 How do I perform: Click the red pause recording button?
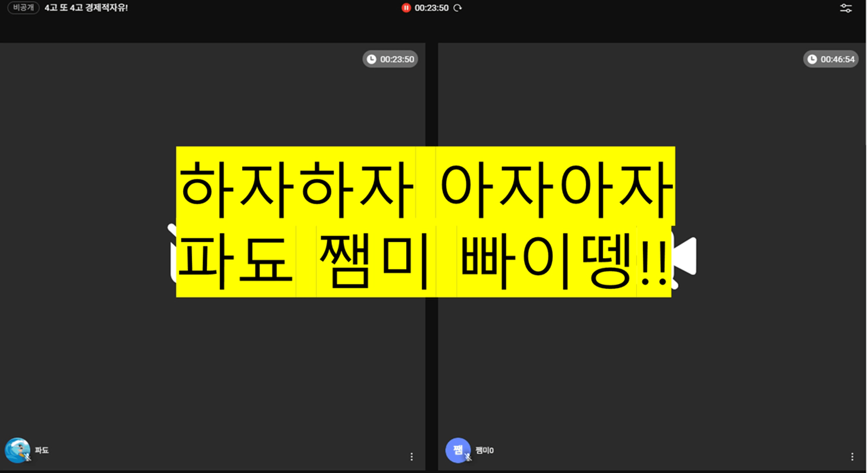[x=406, y=8]
